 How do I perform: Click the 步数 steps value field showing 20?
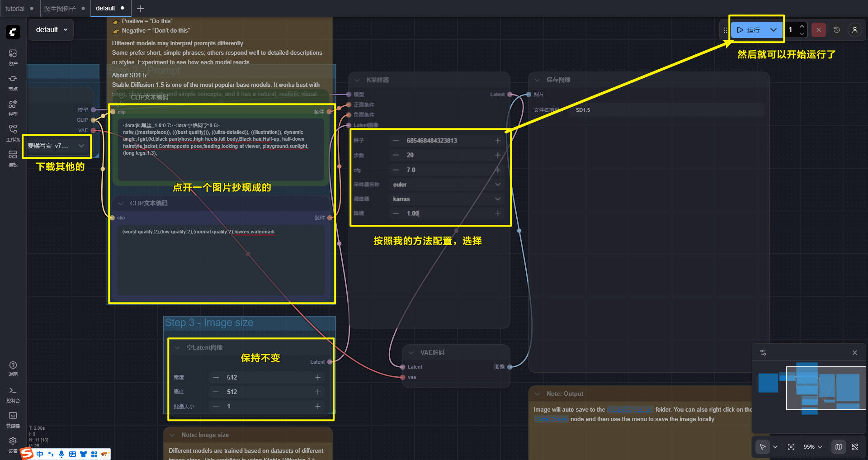tap(446, 155)
